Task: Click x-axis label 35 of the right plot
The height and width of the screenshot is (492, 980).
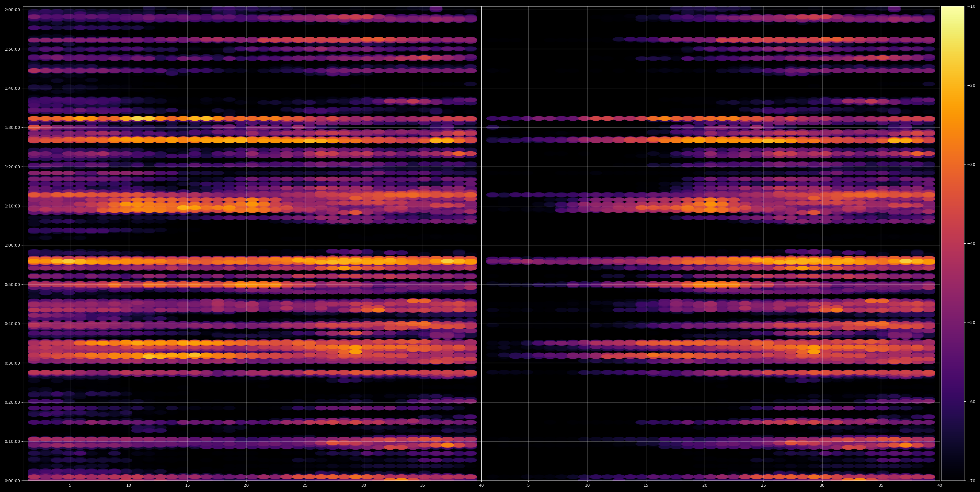Action: point(881,486)
